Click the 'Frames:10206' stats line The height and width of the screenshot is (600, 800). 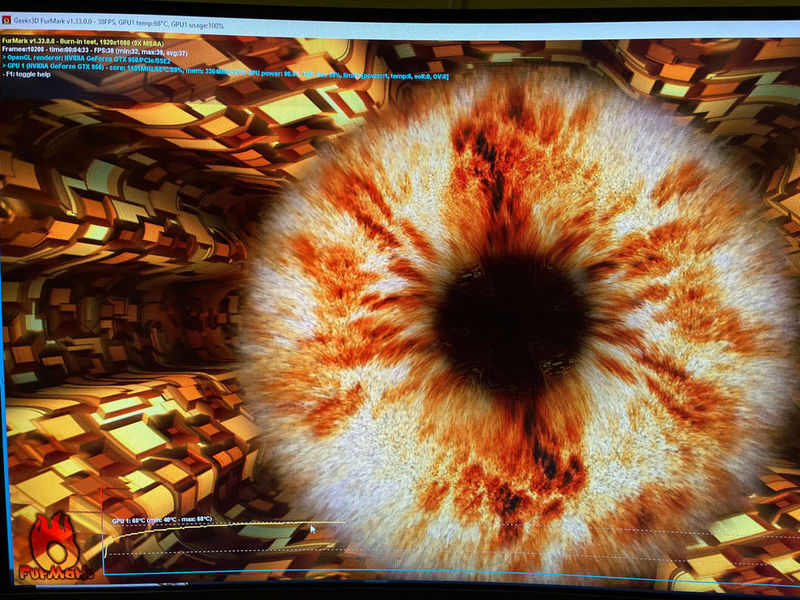95,52
